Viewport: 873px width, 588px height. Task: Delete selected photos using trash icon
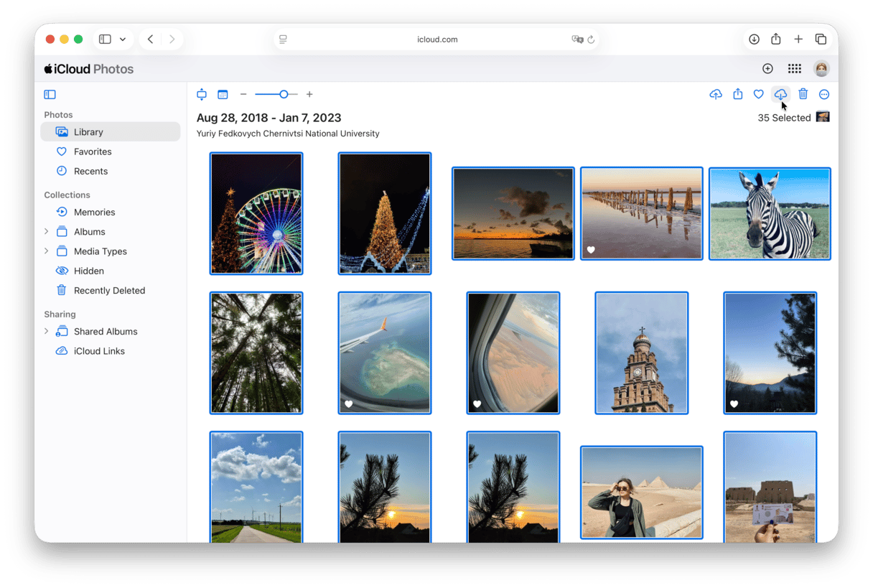803,94
